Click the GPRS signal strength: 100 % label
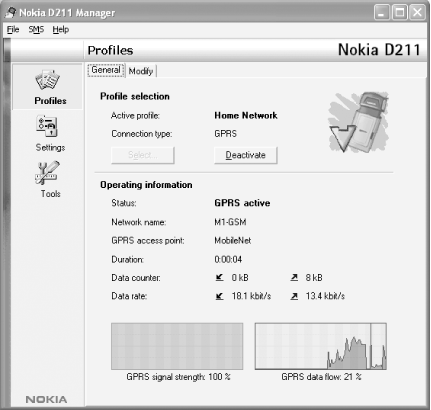This screenshot has width=431, height=410. click(178, 377)
